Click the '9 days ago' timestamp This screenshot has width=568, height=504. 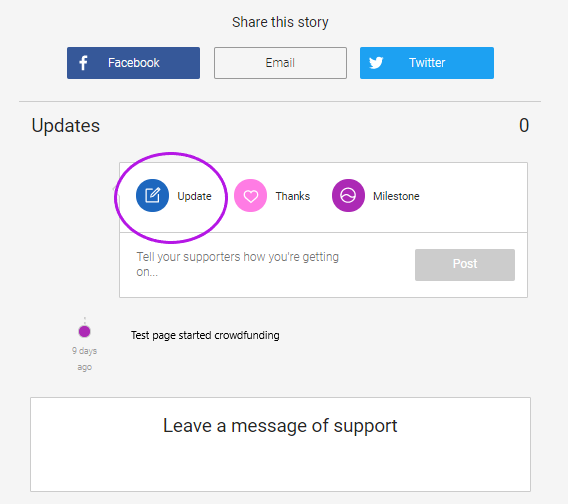(x=84, y=359)
